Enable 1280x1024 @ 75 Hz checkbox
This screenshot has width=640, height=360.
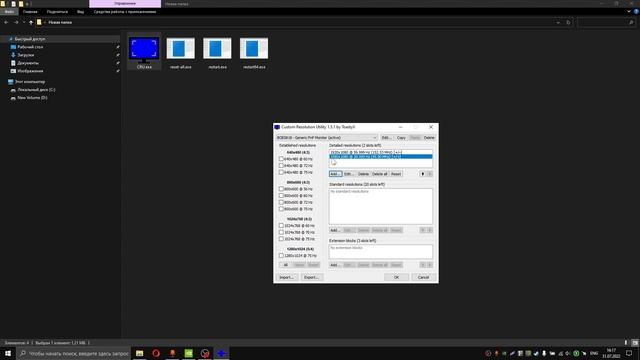281,256
